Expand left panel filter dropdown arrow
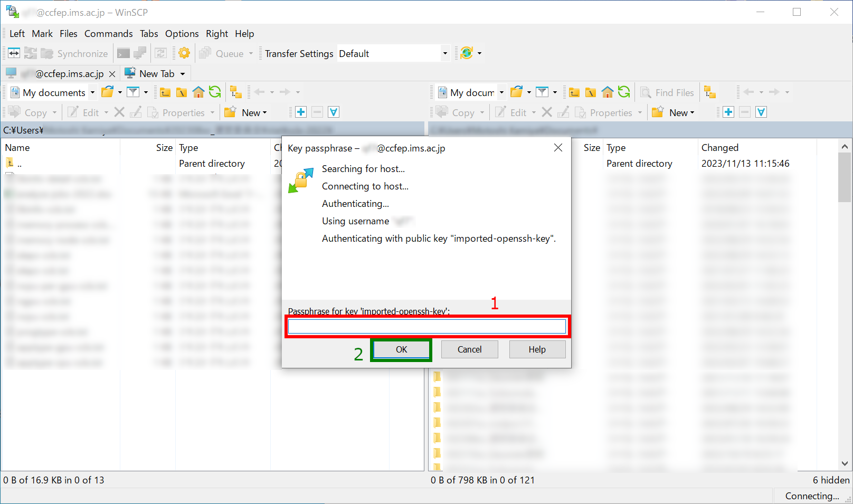Image resolution: width=853 pixels, height=504 pixels. point(146,92)
